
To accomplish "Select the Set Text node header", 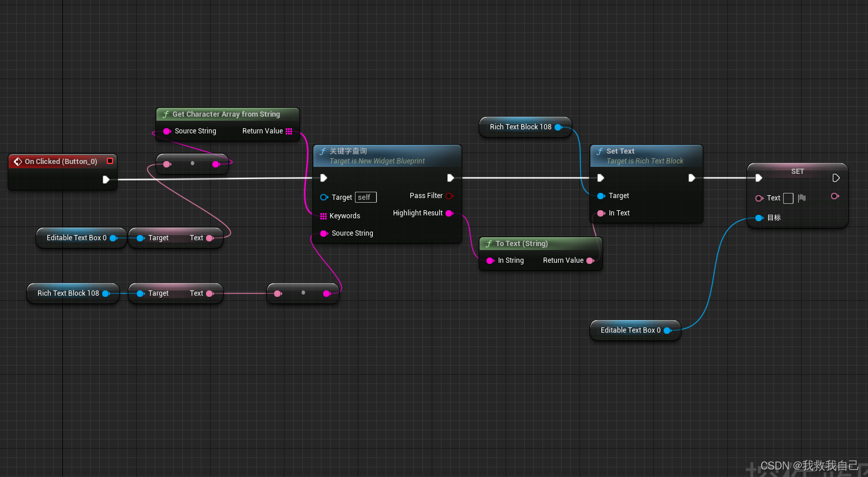I will [x=646, y=156].
